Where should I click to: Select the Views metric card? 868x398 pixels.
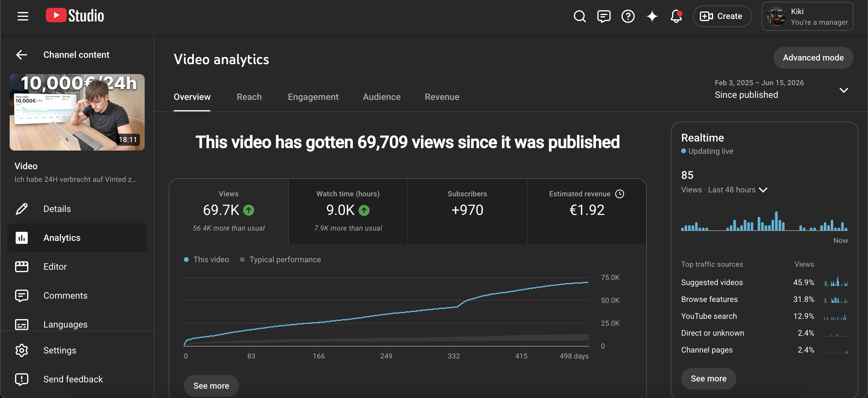coord(228,211)
